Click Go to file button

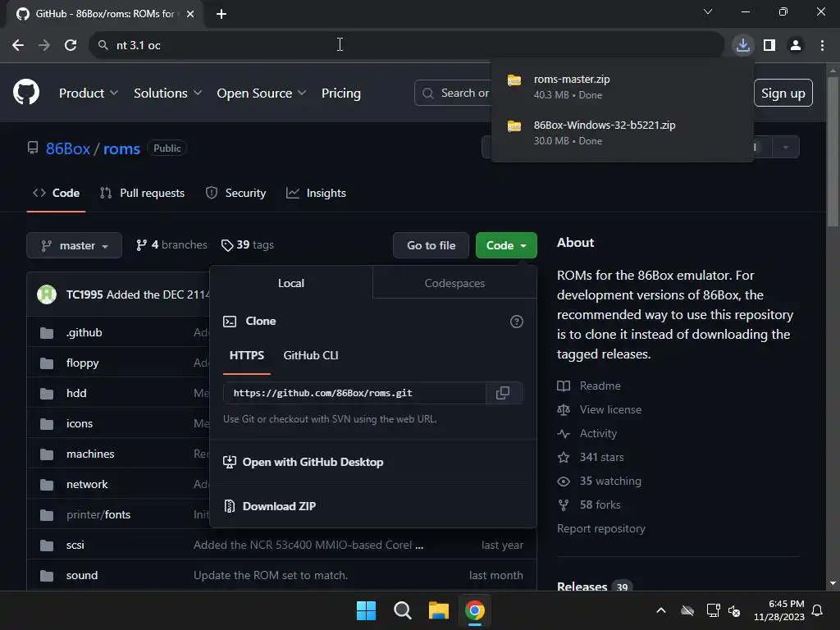coord(431,245)
